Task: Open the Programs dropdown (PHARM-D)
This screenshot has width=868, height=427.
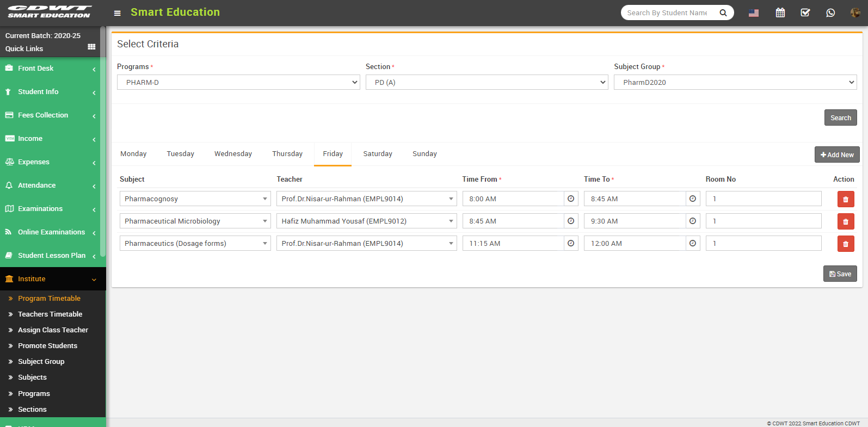Action: [x=238, y=82]
